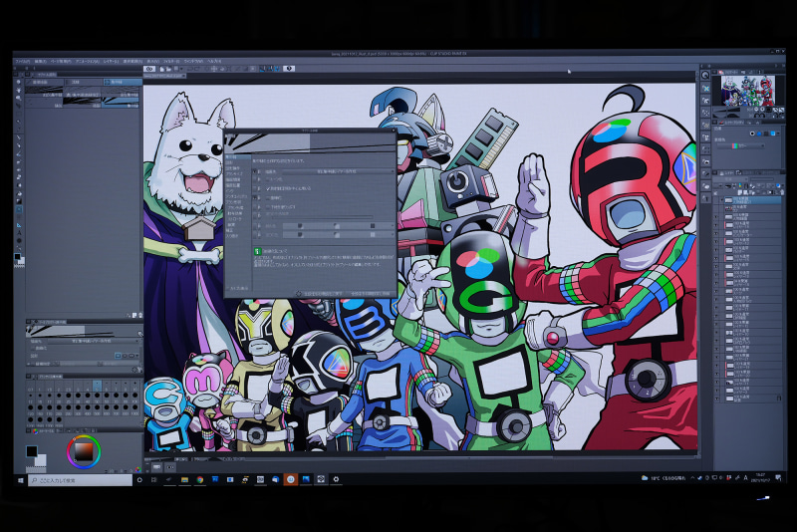Select the Fill bucket tool in tool palette
Screen dimensions: 797x532
click(19, 193)
